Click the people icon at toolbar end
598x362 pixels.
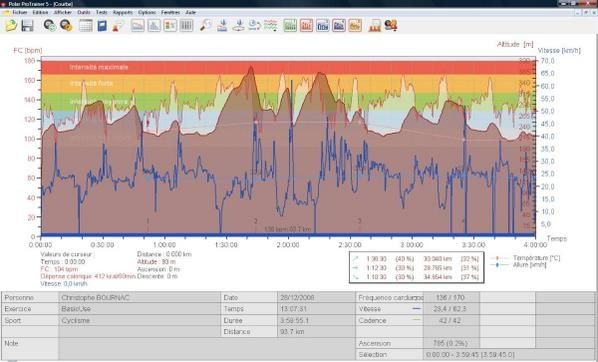tap(391, 26)
